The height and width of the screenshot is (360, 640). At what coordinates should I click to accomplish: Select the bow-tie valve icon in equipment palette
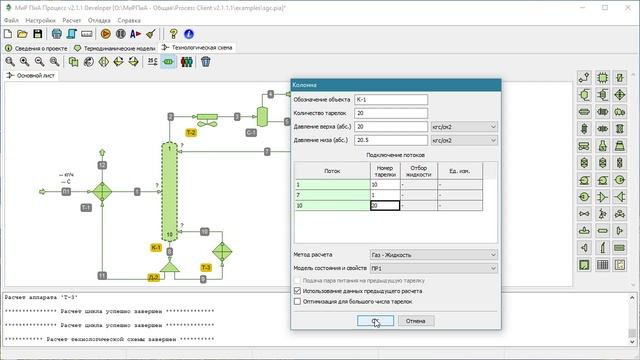click(x=584, y=214)
